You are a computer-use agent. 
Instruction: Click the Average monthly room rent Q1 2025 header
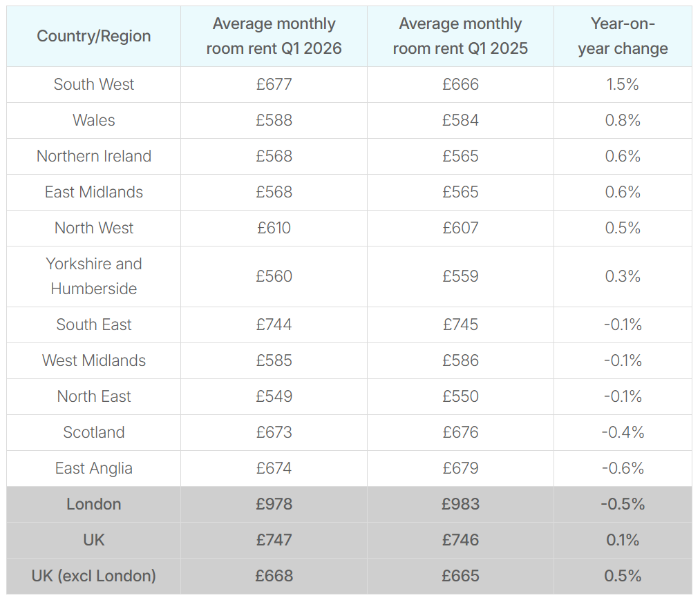point(460,37)
